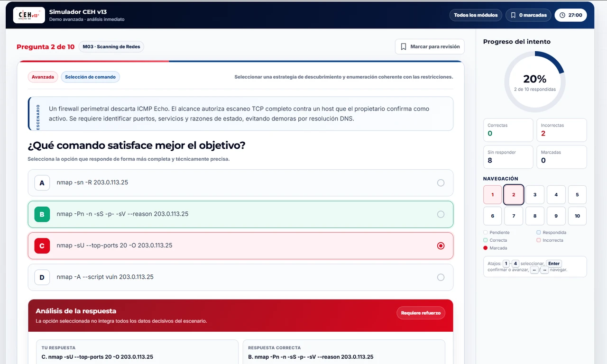This screenshot has width=607, height=364.
Task: Go to question 2 in navigation
Action: 514,195
